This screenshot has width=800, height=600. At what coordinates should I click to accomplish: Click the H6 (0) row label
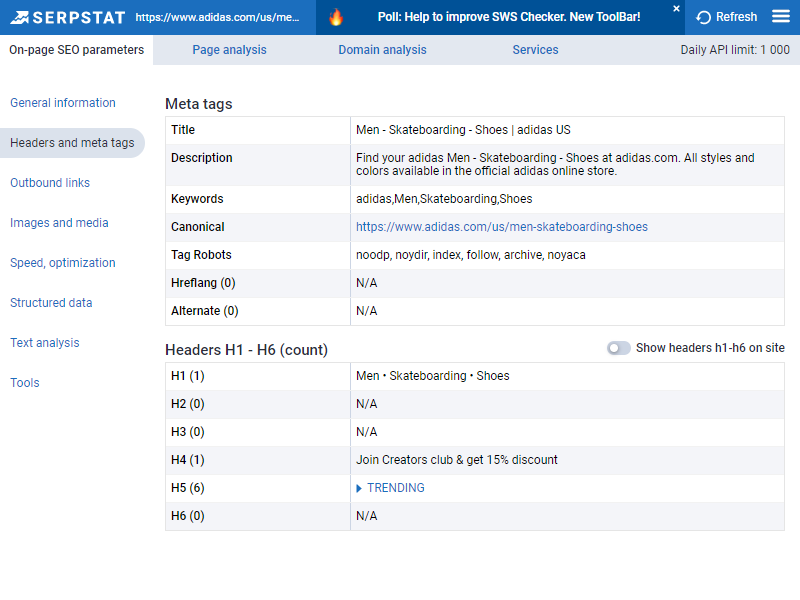click(188, 516)
